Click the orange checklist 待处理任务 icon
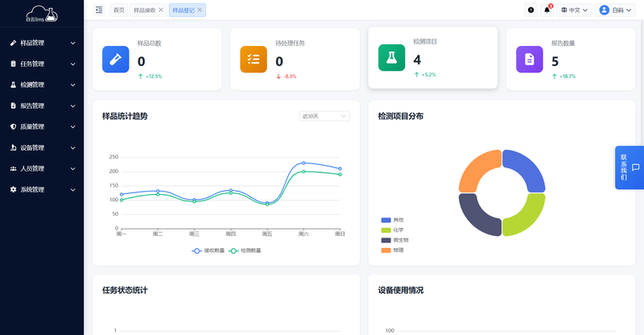644x335 pixels. [x=254, y=59]
